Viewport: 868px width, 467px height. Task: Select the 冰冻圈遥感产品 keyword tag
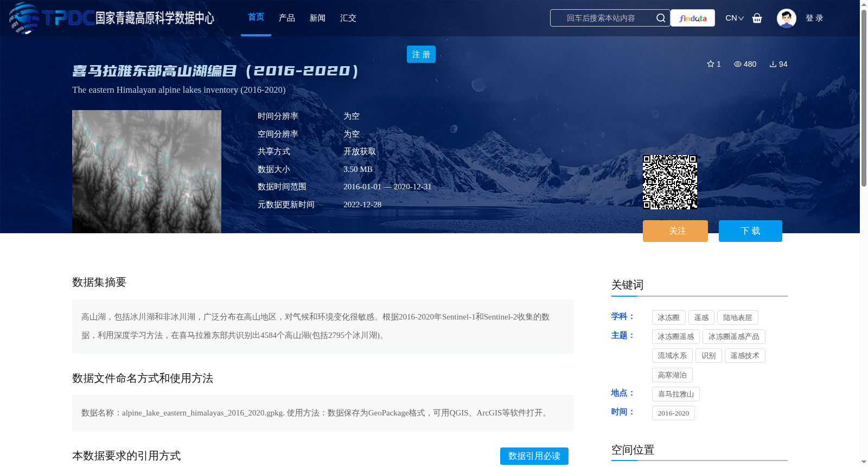pos(734,336)
